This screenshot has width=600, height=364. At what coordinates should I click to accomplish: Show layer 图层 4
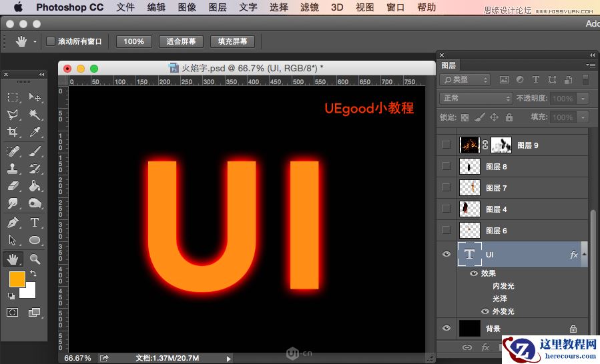pyautogui.click(x=446, y=209)
